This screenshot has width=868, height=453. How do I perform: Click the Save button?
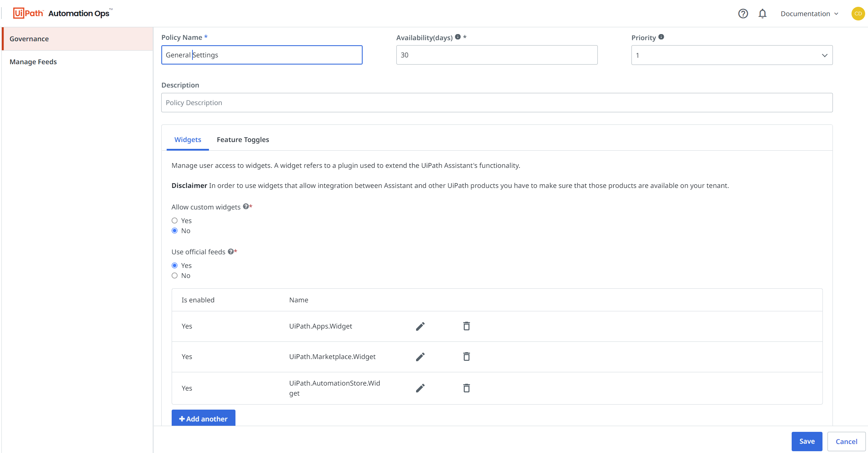[807, 441]
